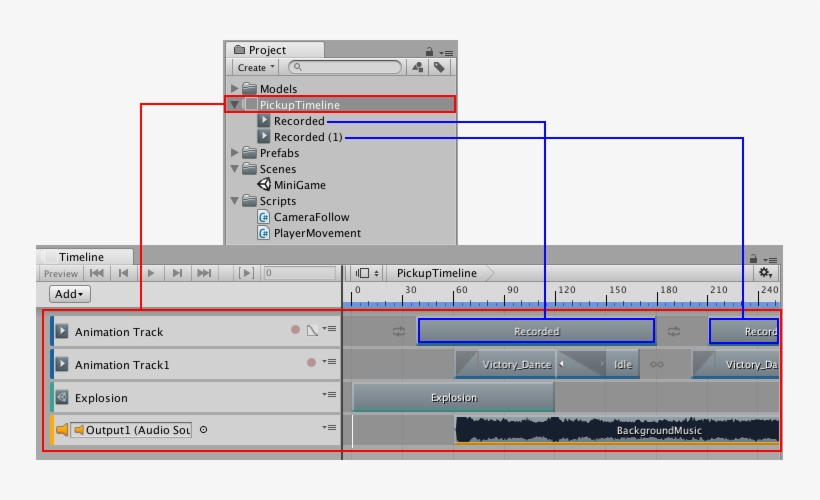Show curves for Animation Track
This screenshot has height=500, width=820.
pos(312,331)
